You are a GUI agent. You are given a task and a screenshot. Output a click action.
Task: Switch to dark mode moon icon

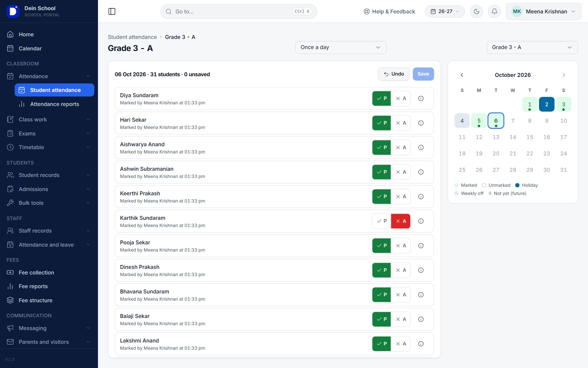(x=477, y=11)
